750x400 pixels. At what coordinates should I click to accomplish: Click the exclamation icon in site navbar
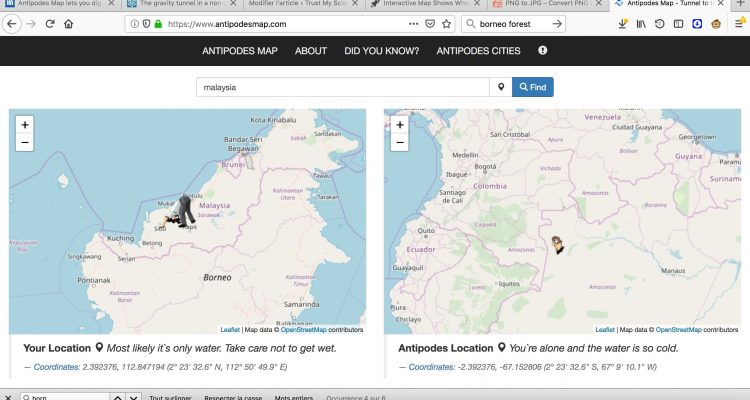542,50
